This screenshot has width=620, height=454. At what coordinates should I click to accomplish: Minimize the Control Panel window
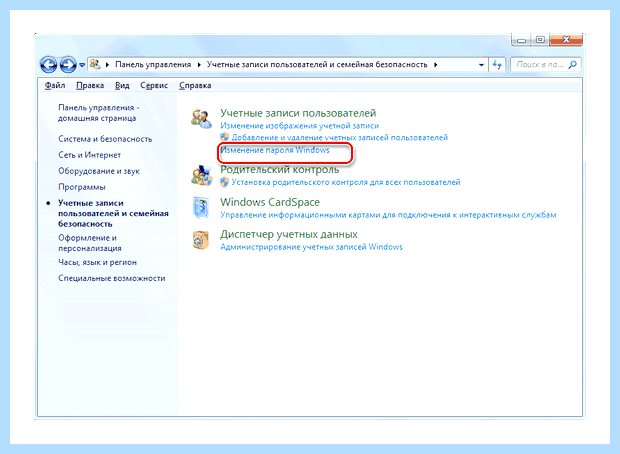(x=522, y=40)
